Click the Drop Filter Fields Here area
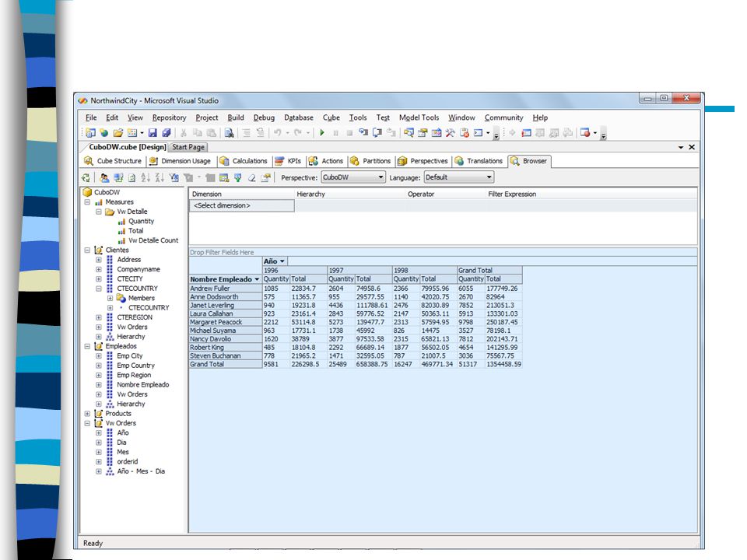Screen dimensions: 747x560 tap(443, 252)
